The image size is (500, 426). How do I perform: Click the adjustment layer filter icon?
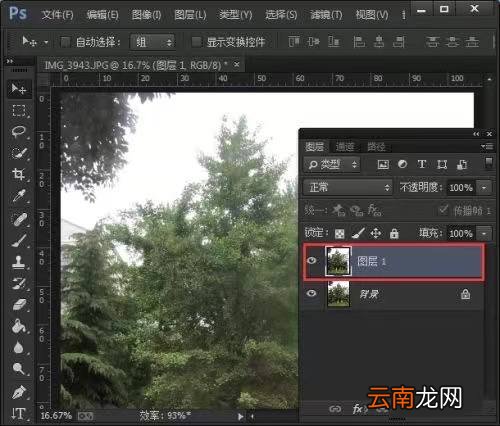[x=402, y=164]
